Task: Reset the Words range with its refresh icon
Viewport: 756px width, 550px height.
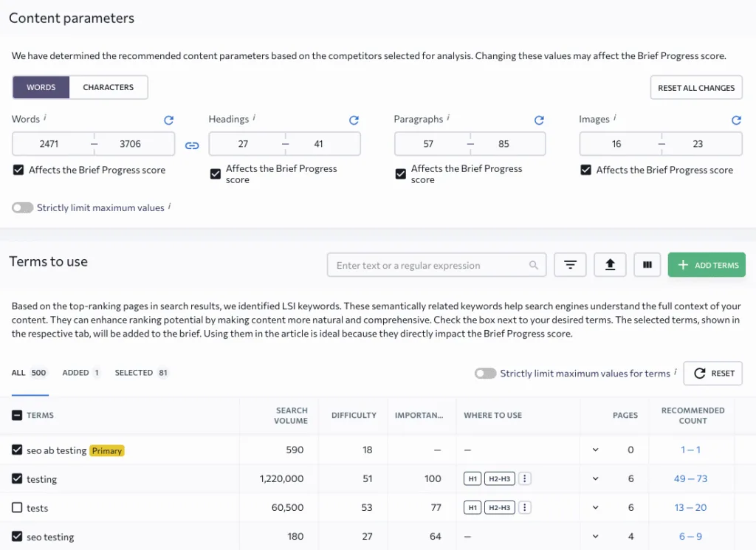Action: pos(168,120)
